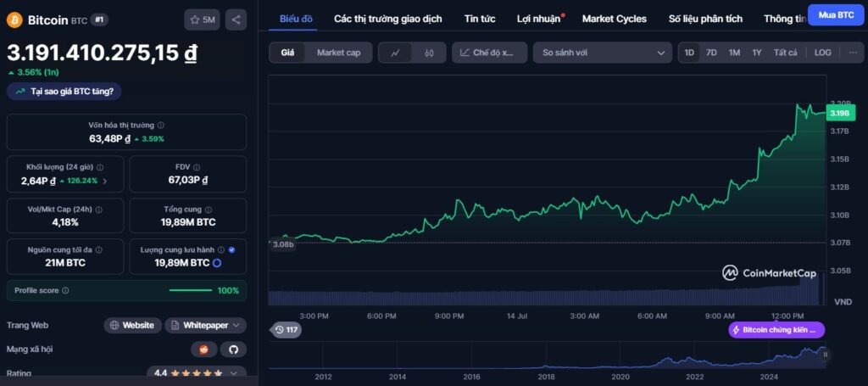This screenshot has width=868, height=386.
Task: Click Tại sao giá BTC tăng? button
Action: point(64,92)
